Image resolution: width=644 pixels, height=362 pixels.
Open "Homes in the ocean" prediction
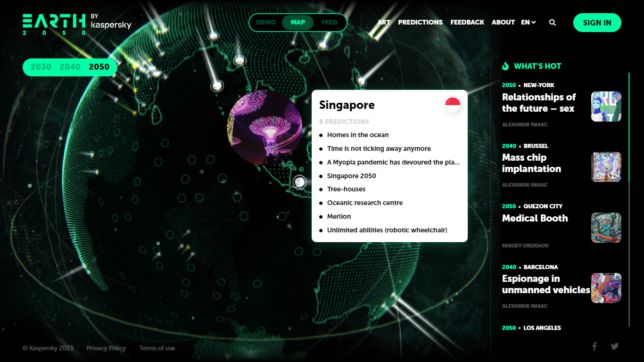(358, 135)
